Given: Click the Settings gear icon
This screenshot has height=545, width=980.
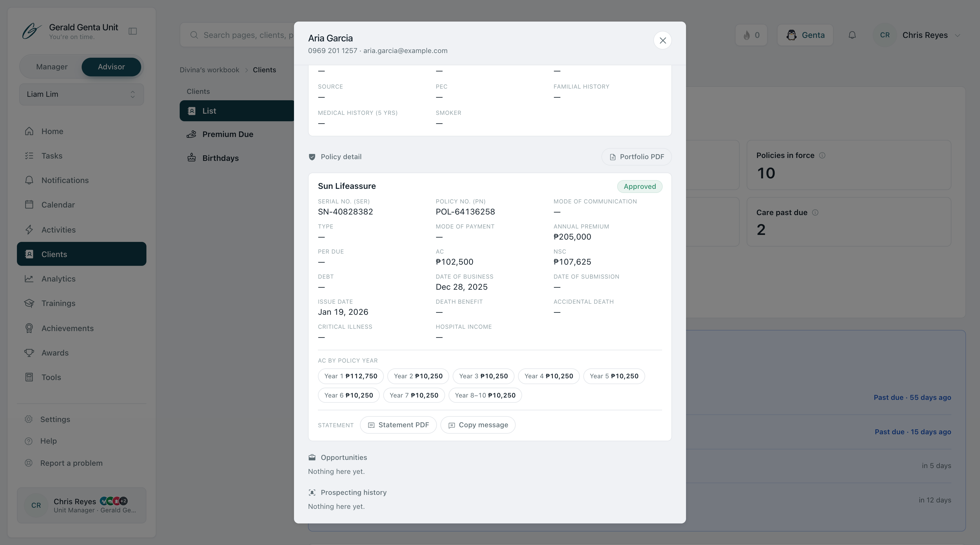Looking at the screenshot, I should coord(29,419).
